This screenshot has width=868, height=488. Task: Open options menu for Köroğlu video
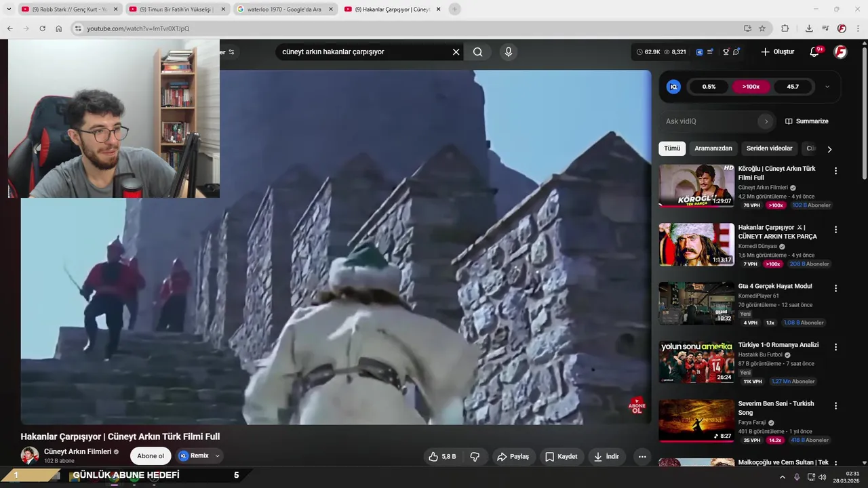(x=835, y=171)
